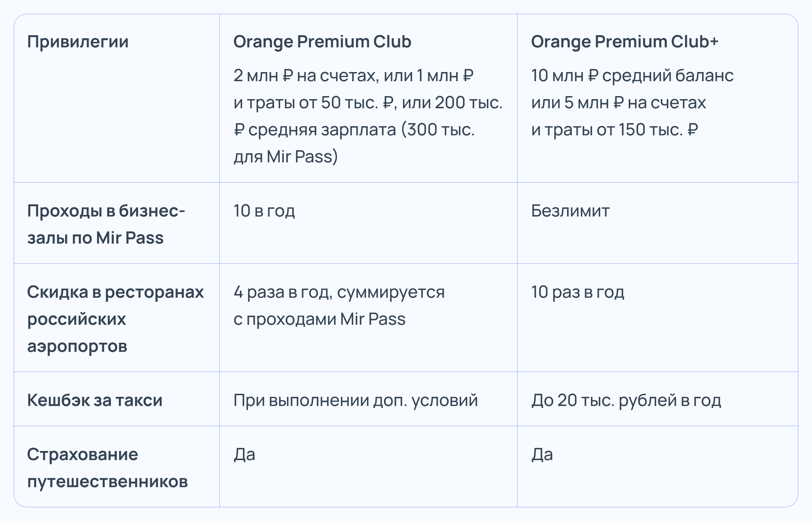Image resolution: width=812 pixels, height=521 pixels.
Task: Click the "с проходами Mir Pass" line
Action: 319,319
